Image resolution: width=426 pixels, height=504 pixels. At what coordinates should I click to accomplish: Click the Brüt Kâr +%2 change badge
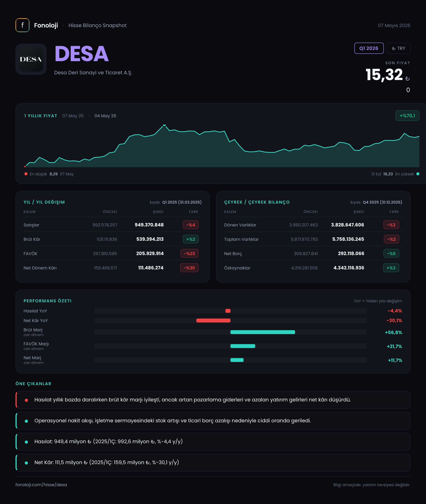(191, 239)
